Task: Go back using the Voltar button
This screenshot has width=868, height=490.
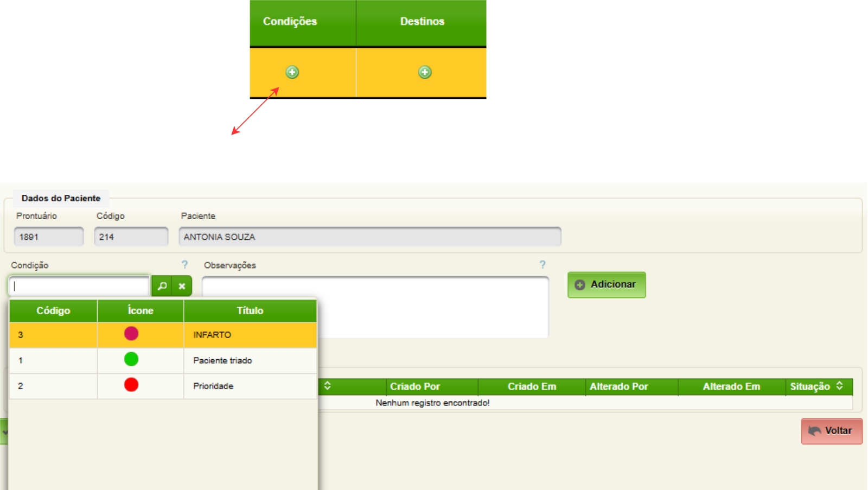Action: [x=831, y=431]
